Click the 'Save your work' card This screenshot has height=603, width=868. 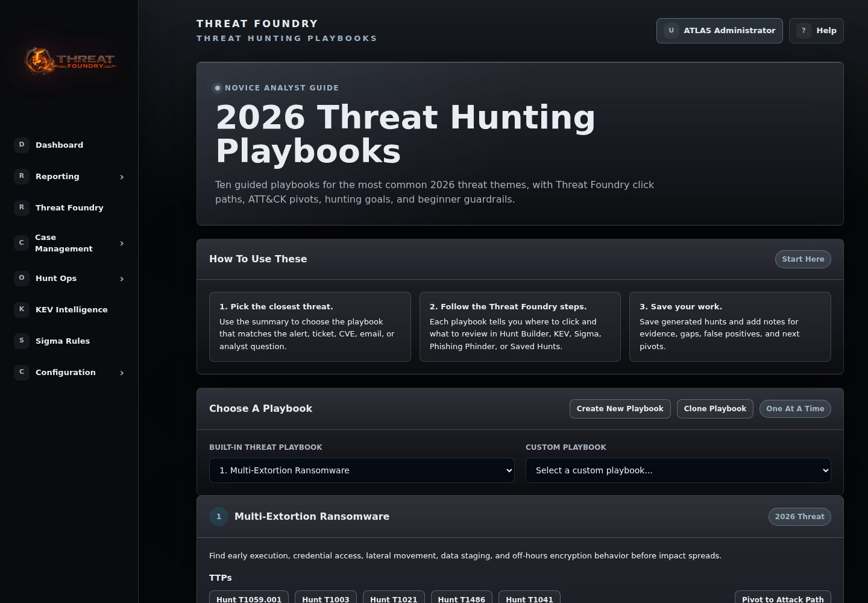pyautogui.click(x=730, y=327)
